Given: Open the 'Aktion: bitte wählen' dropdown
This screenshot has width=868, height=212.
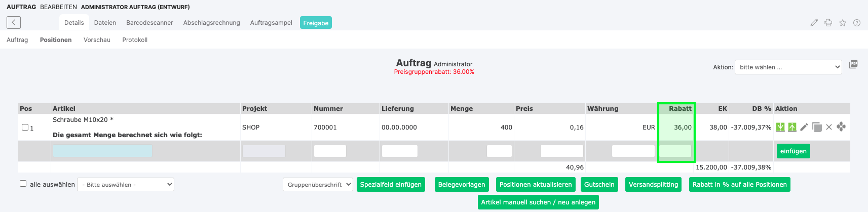Looking at the screenshot, I should 788,67.
